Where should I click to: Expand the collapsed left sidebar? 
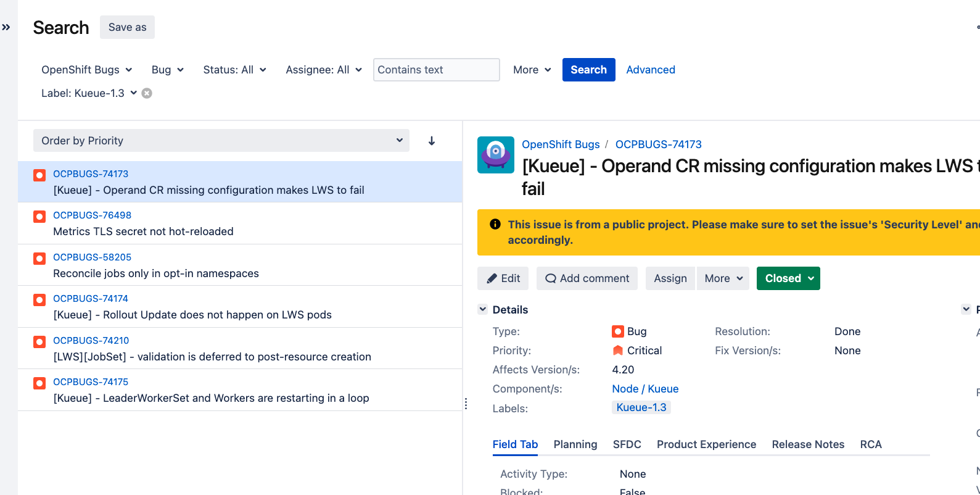6,27
